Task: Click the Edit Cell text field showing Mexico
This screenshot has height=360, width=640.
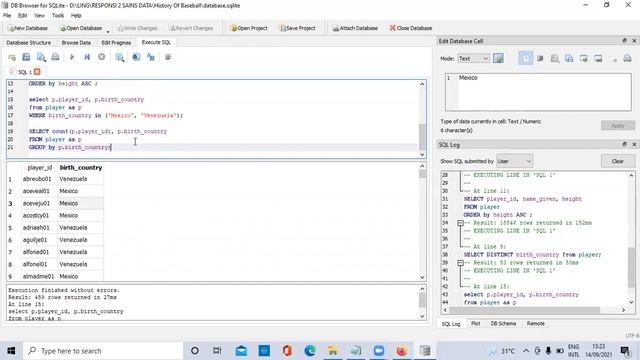Action: [538, 92]
